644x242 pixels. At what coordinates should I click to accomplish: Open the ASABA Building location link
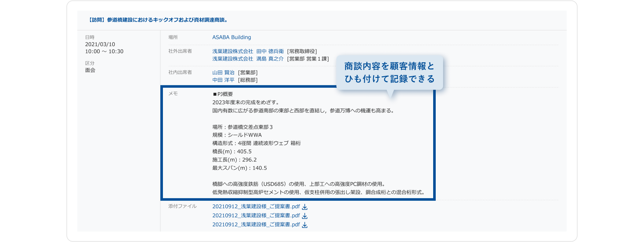pos(232,37)
